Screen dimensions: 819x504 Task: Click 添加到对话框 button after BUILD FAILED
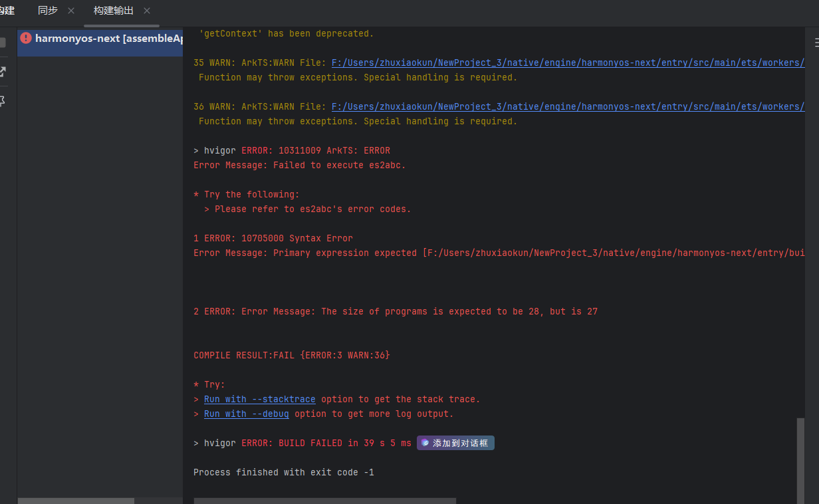455,443
